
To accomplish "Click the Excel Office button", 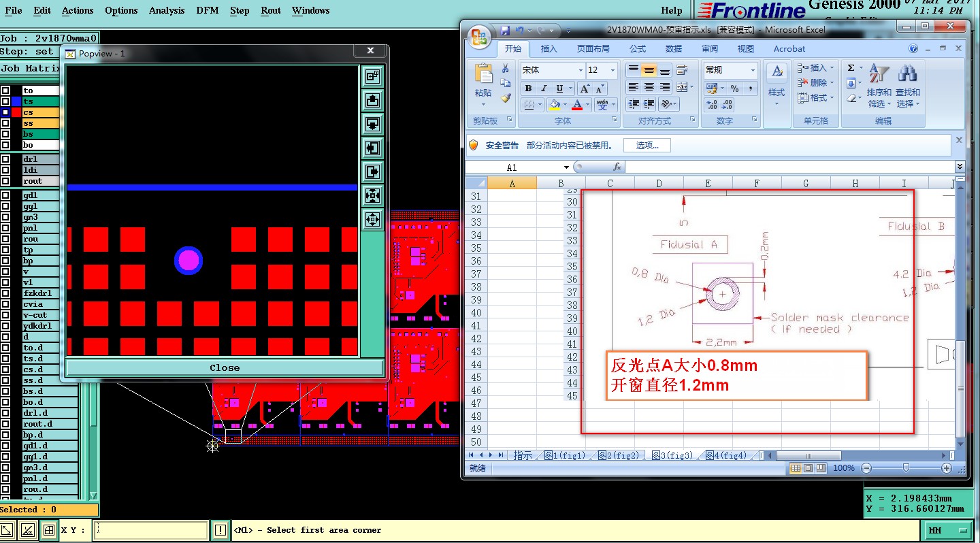I will click(x=479, y=36).
